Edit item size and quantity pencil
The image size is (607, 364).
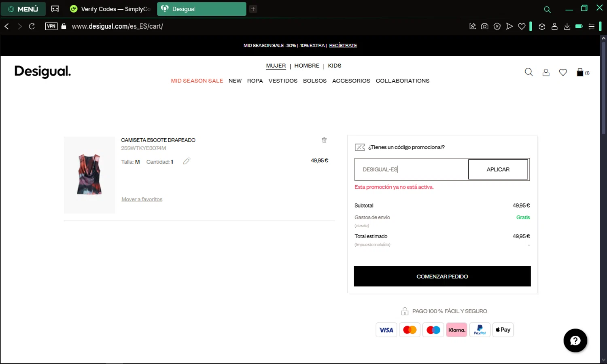(x=187, y=161)
